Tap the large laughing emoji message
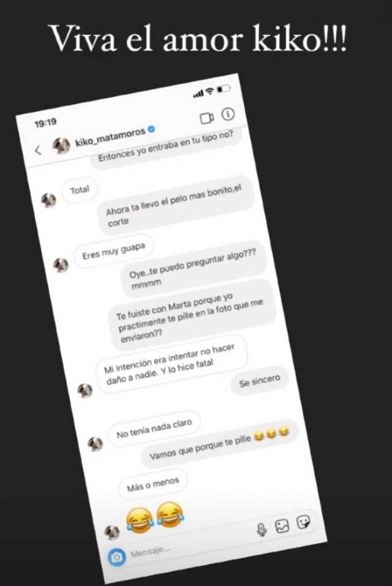Viewport: 392px width, 586px height. 155,517
